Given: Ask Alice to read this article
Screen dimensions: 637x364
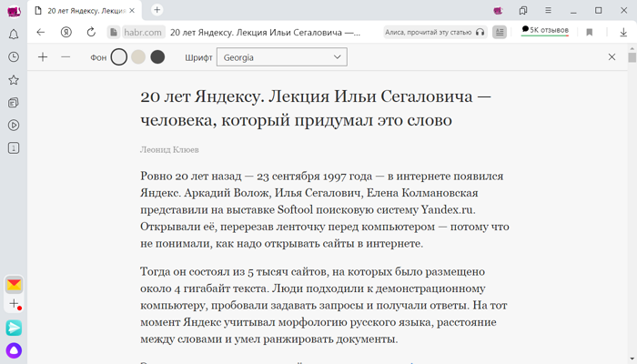Looking at the screenshot, I should point(435,32).
